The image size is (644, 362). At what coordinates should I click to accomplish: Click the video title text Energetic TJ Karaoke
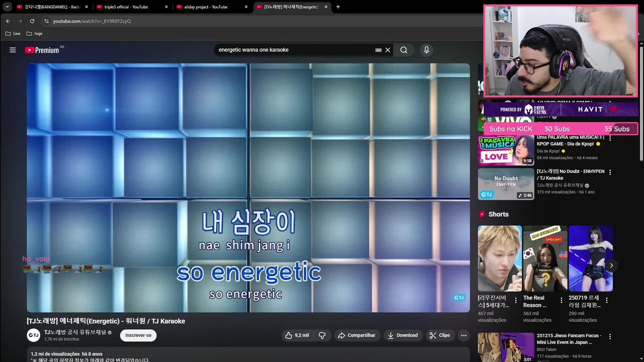pos(106,321)
